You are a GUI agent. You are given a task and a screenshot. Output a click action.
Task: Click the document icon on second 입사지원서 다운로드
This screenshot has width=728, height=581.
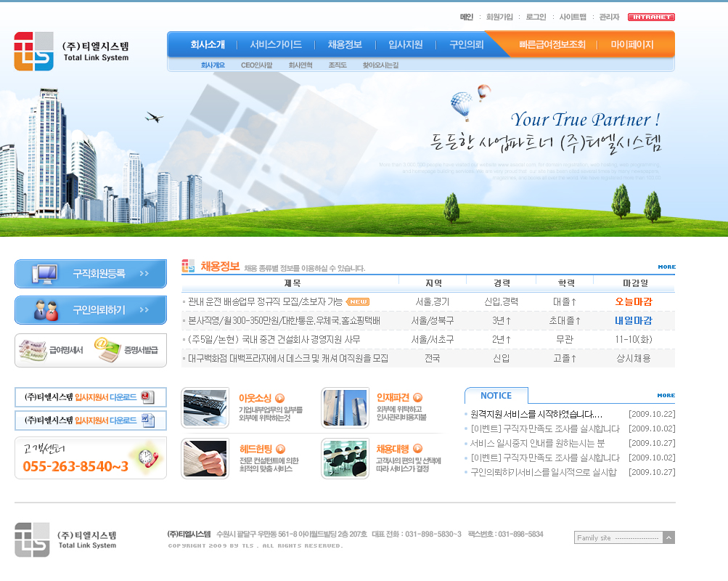click(147, 420)
